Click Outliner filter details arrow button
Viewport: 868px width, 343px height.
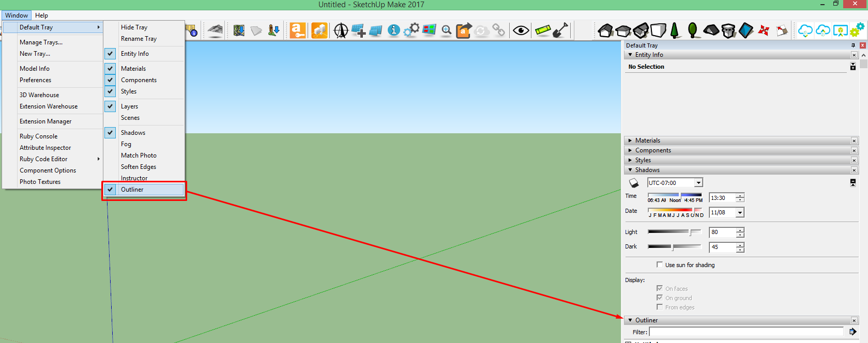[x=852, y=332]
